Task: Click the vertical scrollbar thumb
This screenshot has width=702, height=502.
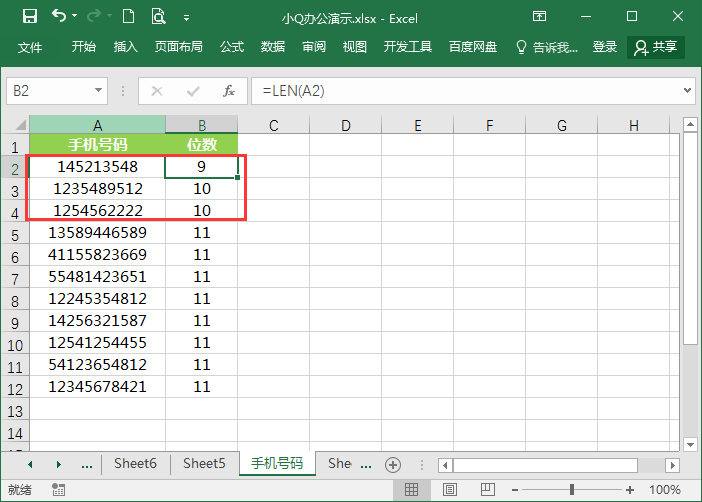Action: [690, 237]
